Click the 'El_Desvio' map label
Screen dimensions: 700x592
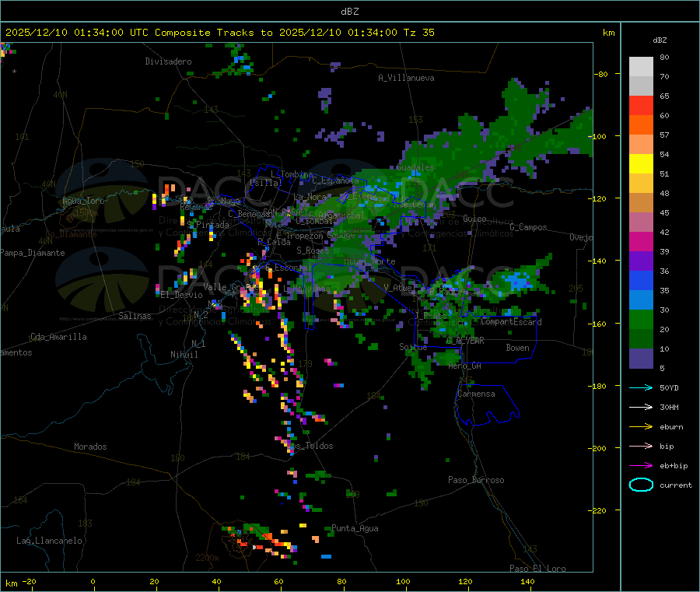(x=182, y=295)
